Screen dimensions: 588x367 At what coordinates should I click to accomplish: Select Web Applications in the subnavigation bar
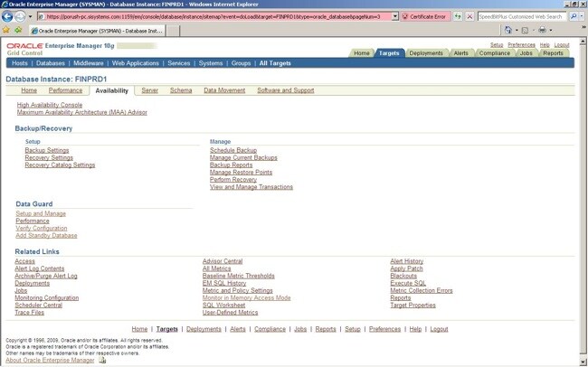pos(136,63)
